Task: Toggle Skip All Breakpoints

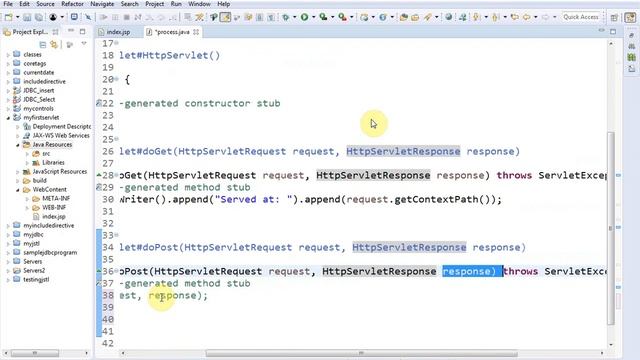Action: (x=88, y=17)
